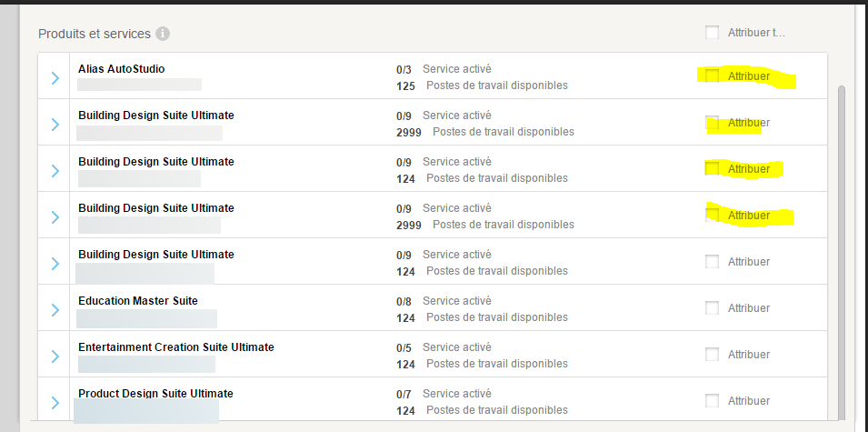Tick Attribuer for the first Building Design Suite

pyautogui.click(x=713, y=122)
